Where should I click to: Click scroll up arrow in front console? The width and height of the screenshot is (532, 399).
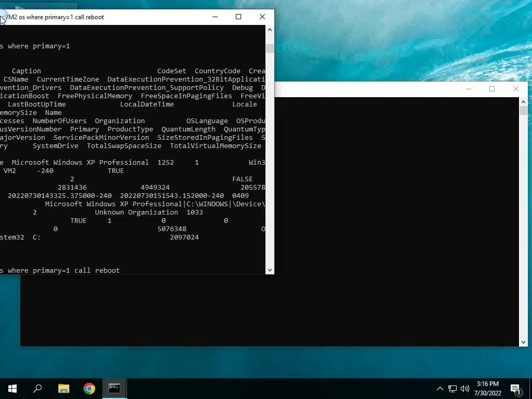click(x=270, y=30)
